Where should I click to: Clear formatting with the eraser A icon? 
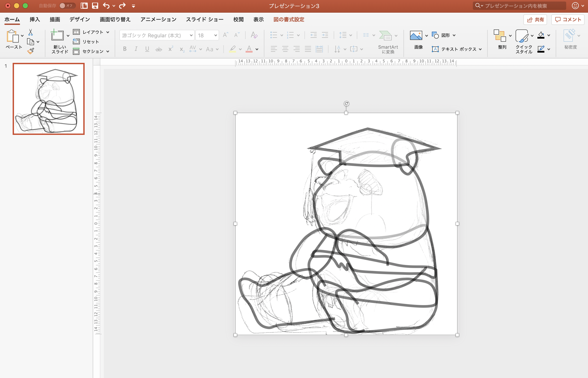[254, 35]
